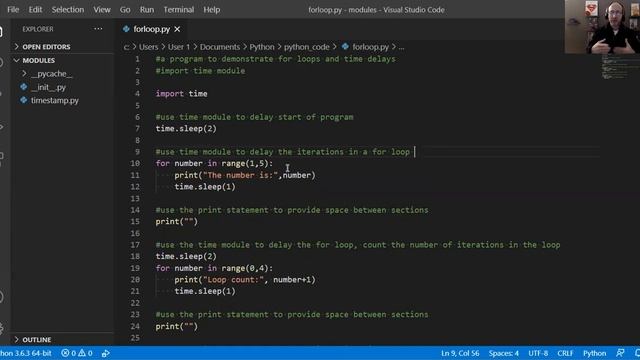Select Python interpreter 3.6.3 64-bit
Image resolution: width=640 pixels, height=360 pixels.
[26, 353]
